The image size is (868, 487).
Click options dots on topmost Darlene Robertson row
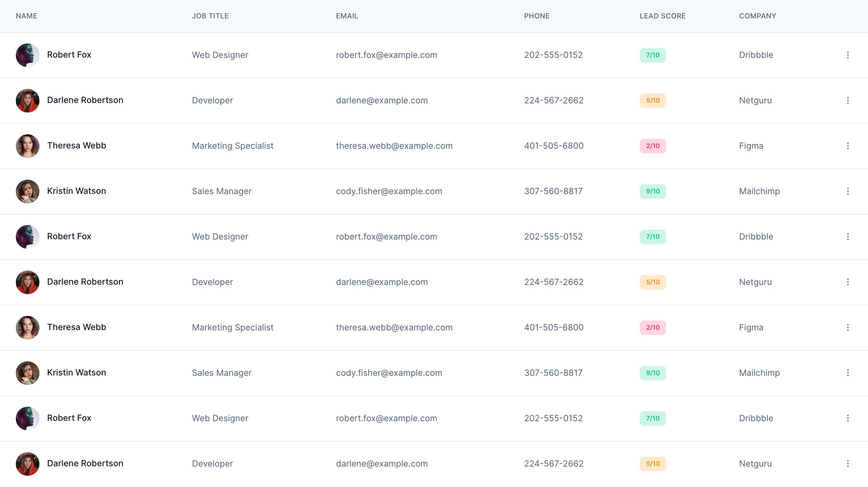[848, 100]
